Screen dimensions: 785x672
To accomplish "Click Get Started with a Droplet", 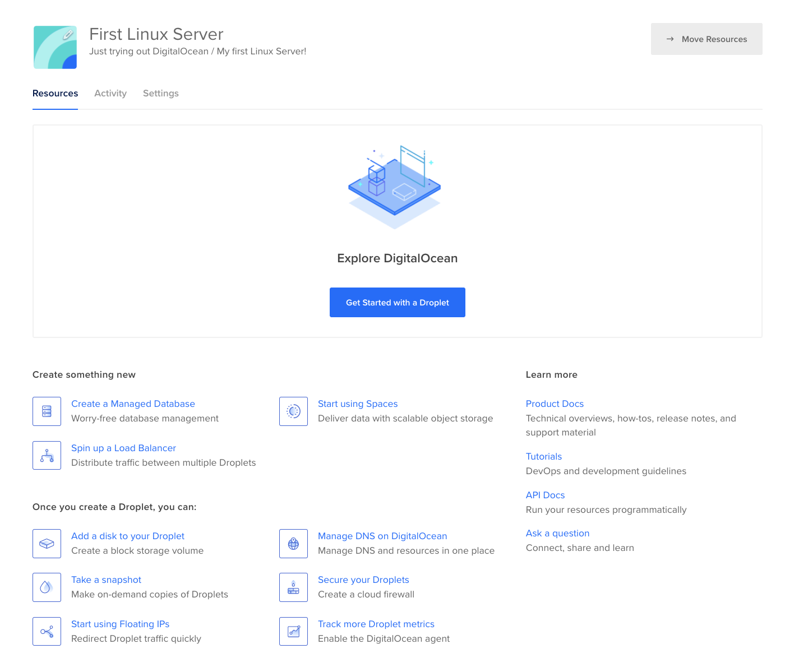I will point(397,303).
